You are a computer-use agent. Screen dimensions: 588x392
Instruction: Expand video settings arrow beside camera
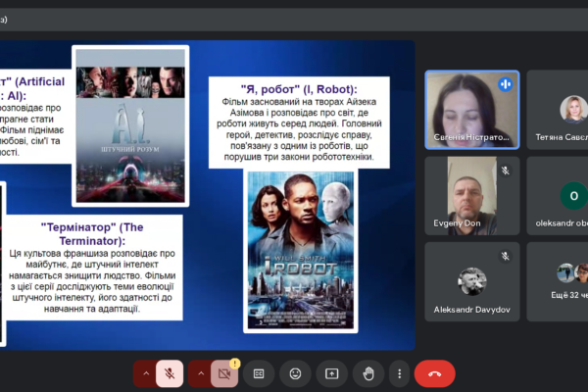pos(201,373)
